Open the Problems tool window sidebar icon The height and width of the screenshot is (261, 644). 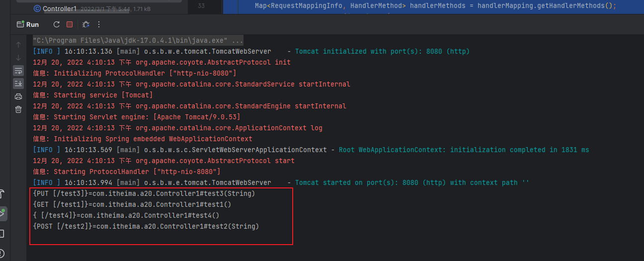click(2, 254)
